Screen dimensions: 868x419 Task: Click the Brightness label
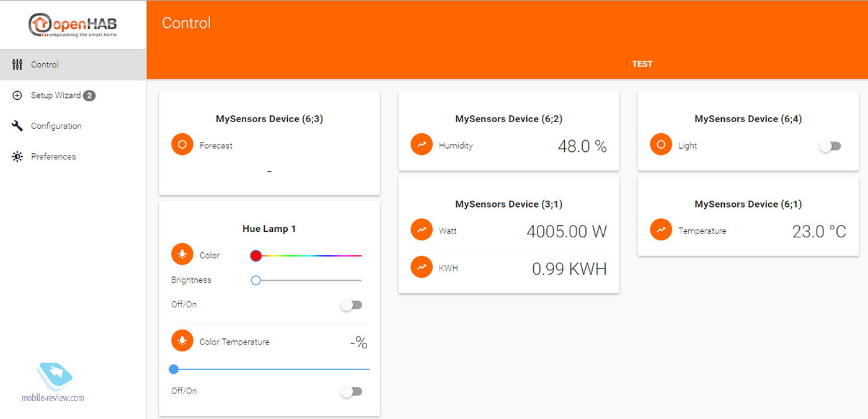pyautogui.click(x=191, y=280)
